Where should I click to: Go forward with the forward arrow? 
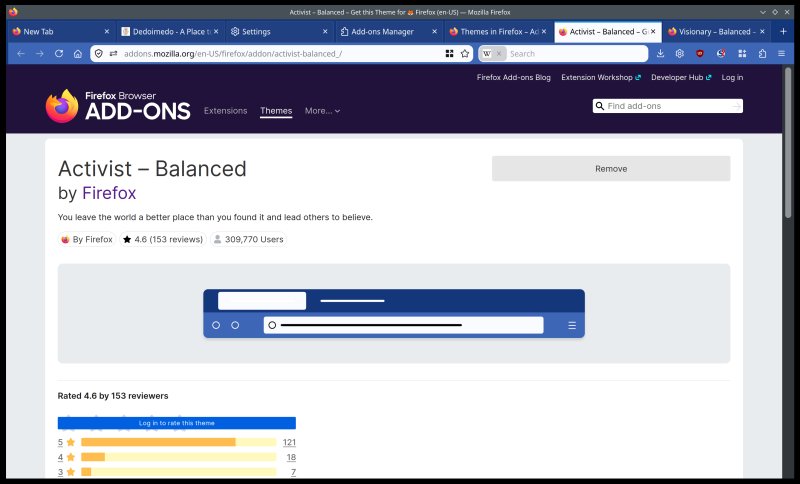click(x=40, y=54)
